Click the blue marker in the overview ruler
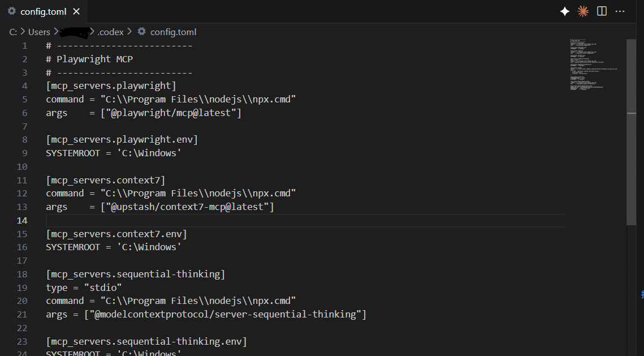This screenshot has width=644, height=356. [641, 294]
